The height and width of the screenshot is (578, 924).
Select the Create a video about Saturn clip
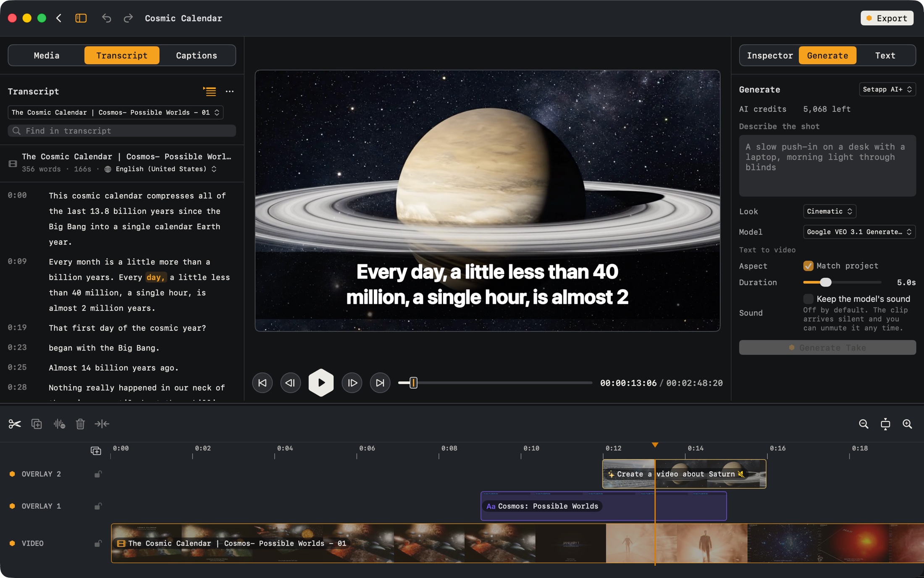[684, 474]
